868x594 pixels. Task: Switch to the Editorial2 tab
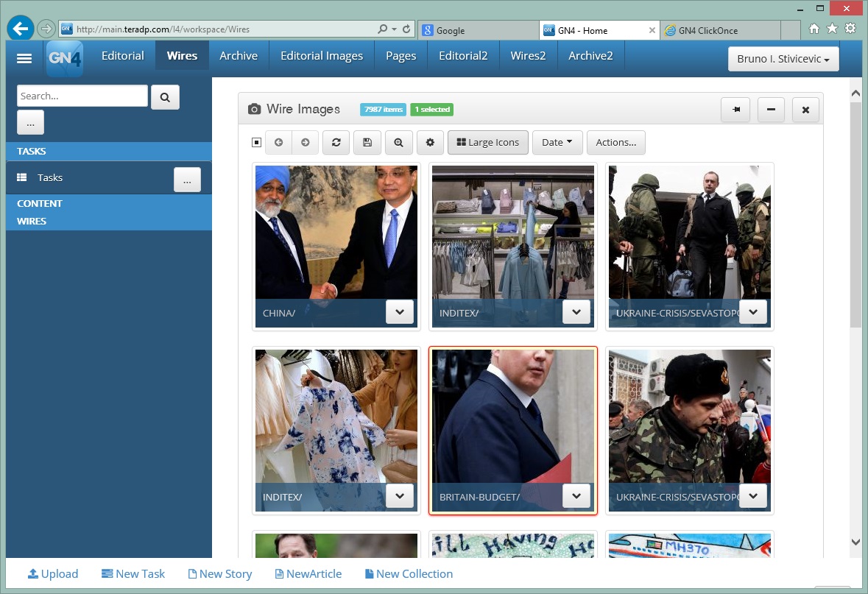pyautogui.click(x=463, y=56)
